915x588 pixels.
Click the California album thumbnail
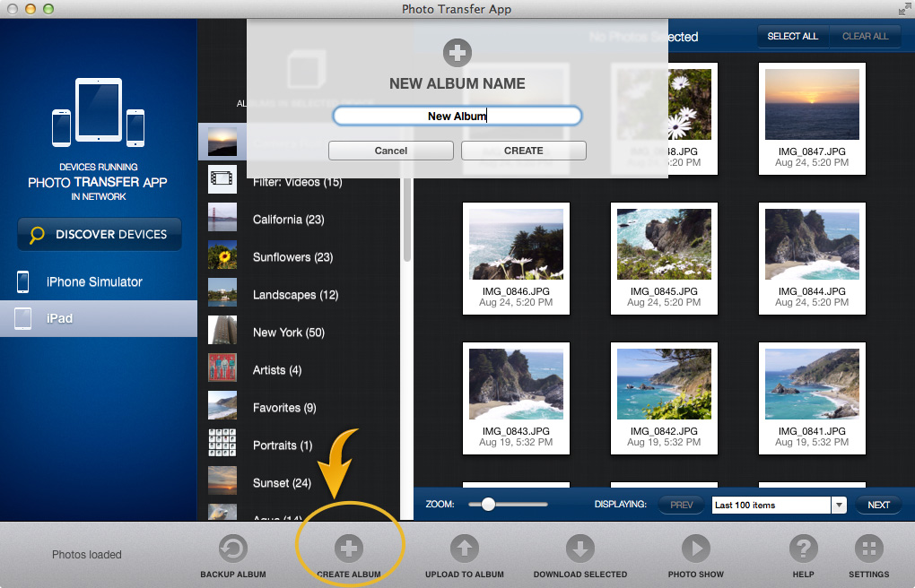(x=222, y=216)
